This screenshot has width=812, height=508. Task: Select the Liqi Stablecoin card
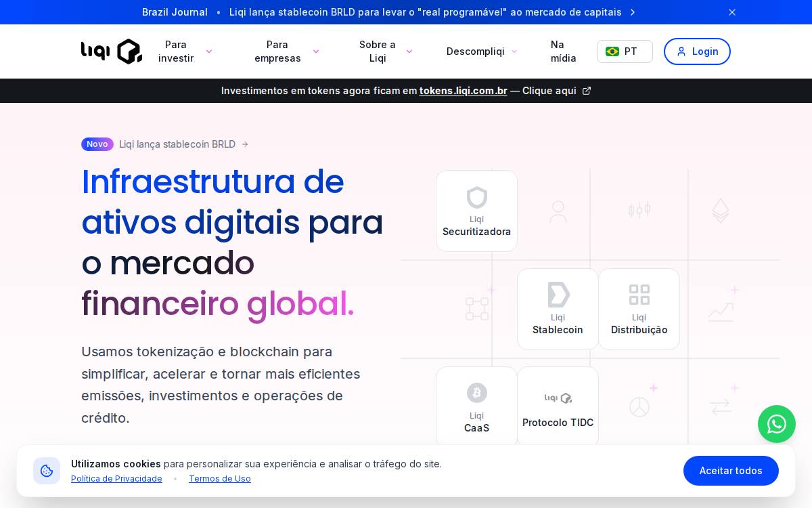(x=558, y=310)
